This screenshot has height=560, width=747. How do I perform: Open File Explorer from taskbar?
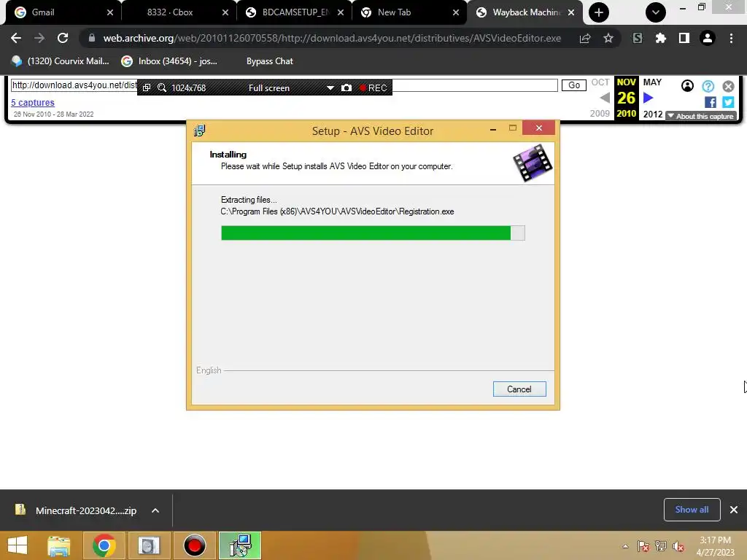click(x=59, y=545)
